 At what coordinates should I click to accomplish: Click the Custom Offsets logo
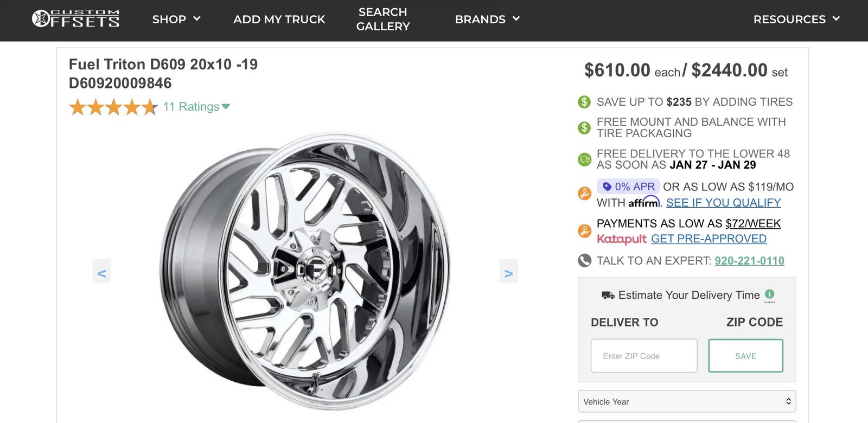coord(76,19)
